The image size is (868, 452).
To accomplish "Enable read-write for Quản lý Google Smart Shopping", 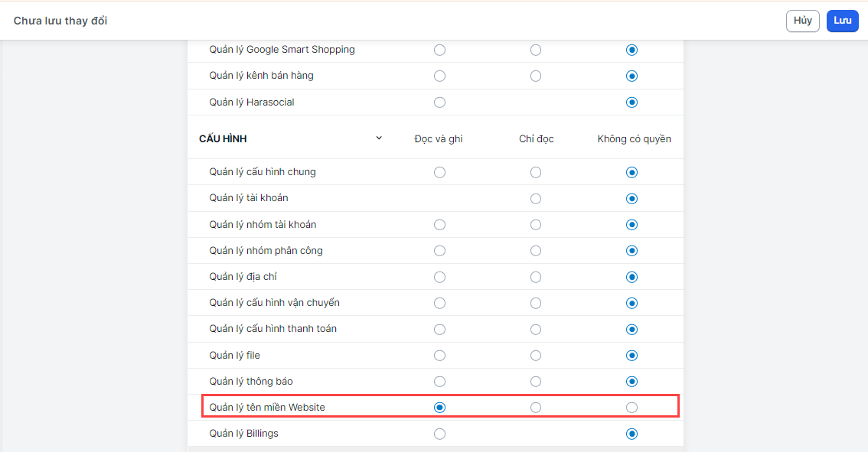I will 439,50.
